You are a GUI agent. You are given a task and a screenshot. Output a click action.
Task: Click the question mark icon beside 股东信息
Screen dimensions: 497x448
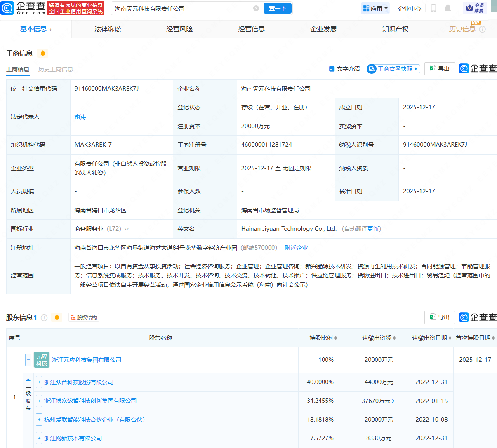click(44, 317)
